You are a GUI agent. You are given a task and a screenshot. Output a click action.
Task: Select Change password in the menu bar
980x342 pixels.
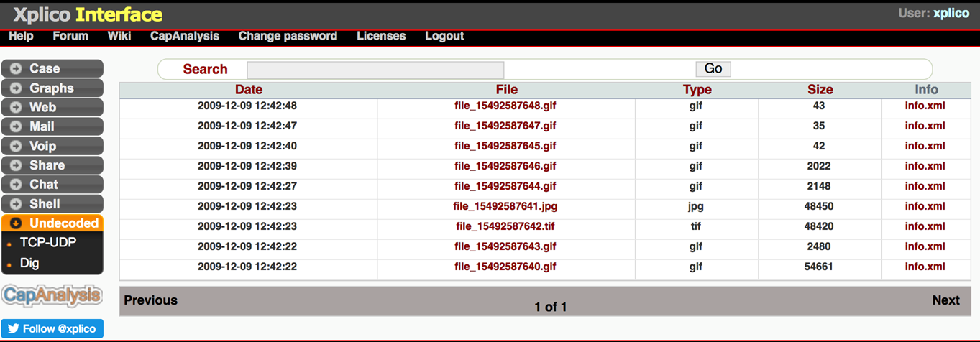[288, 36]
